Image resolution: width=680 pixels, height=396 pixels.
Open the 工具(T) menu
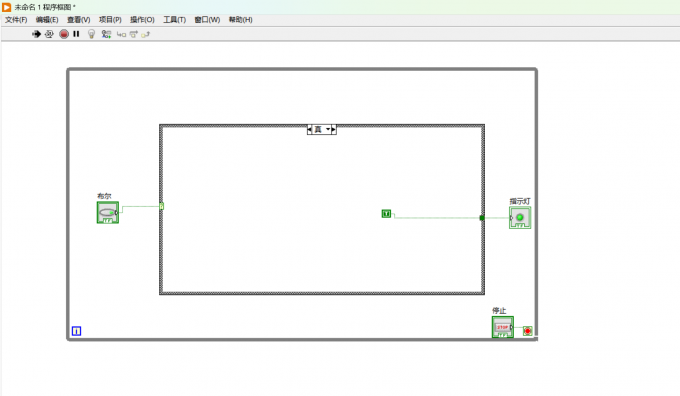pos(174,20)
